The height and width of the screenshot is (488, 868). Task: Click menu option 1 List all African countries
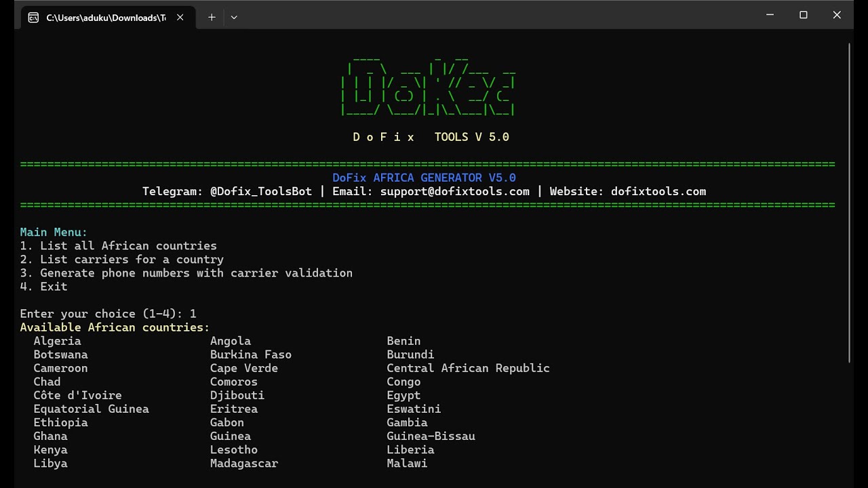pos(118,245)
